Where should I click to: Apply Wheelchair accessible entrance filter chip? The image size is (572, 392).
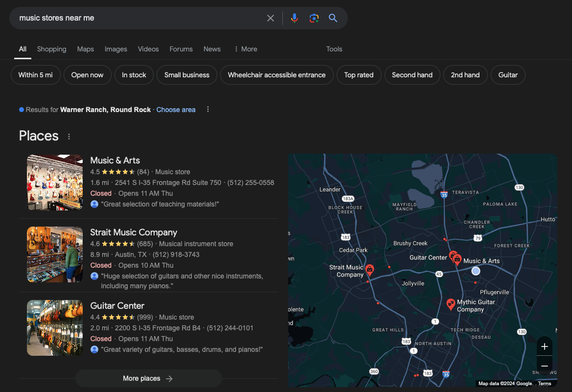click(276, 75)
